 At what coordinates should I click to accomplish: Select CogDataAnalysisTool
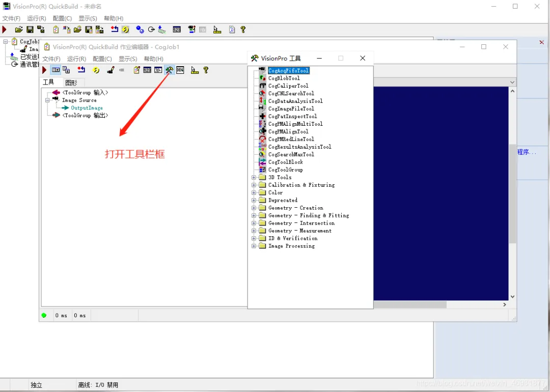[x=295, y=101]
